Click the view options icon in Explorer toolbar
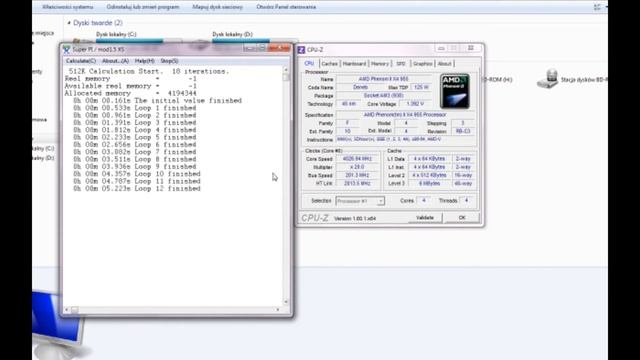Screen dimensions: 640x360 (x=597, y=7)
